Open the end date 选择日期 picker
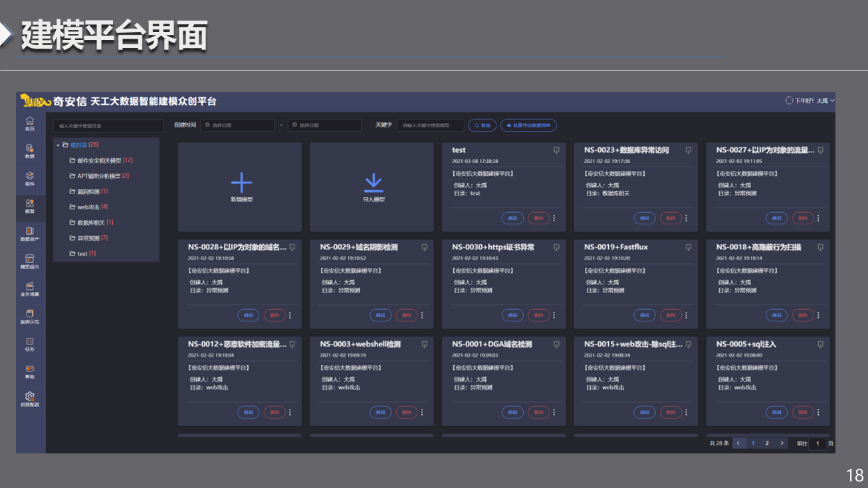This screenshot has height=488, width=868. point(324,125)
